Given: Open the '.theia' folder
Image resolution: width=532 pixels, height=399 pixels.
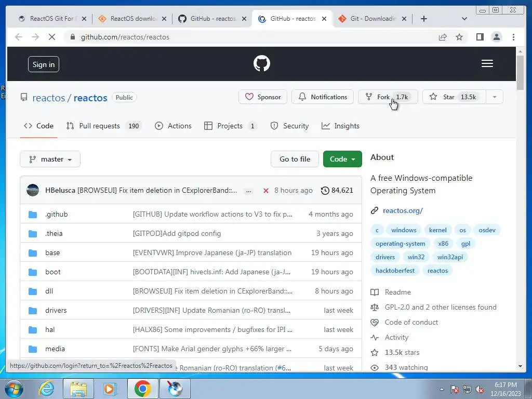Looking at the screenshot, I should tap(54, 233).
